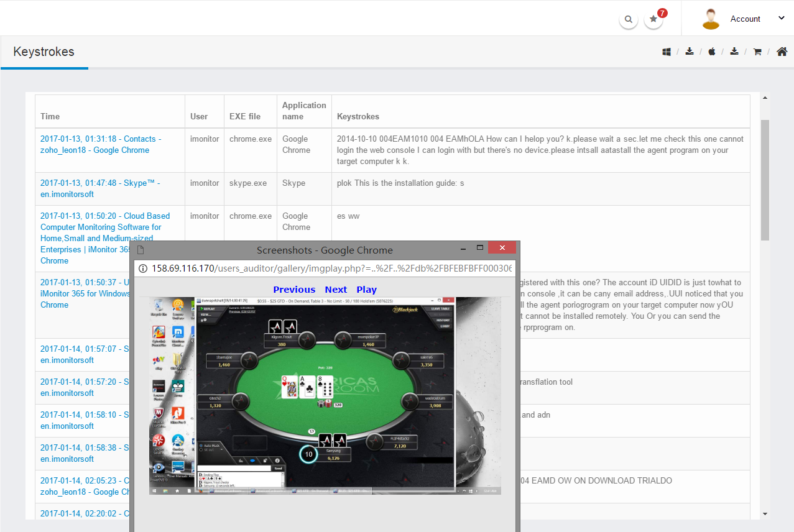Open the 01:31:18 Contacts zoho_leon18 entry
Viewport: 794px width, 532px height.
click(x=100, y=144)
